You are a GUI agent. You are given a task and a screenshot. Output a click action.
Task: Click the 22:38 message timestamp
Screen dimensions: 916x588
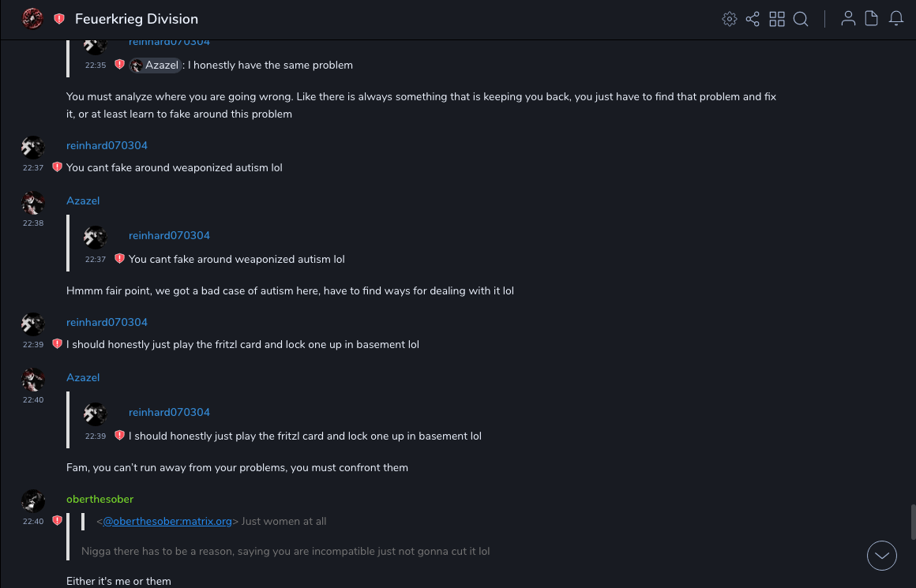coord(33,223)
